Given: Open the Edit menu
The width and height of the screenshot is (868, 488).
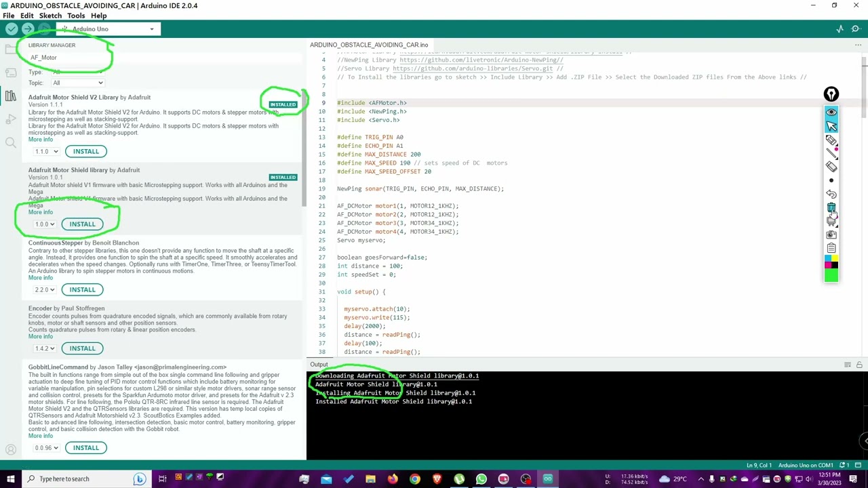Looking at the screenshot, I should (x=27, y=16).
